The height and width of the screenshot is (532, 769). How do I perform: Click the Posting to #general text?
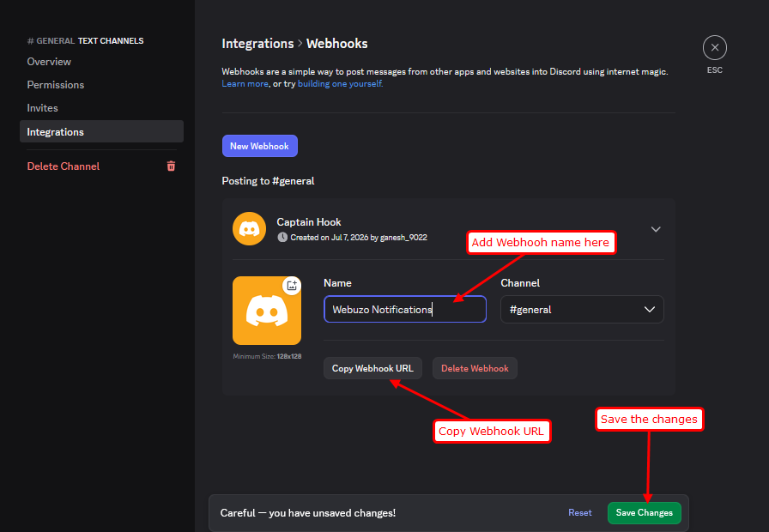[268, 181]
